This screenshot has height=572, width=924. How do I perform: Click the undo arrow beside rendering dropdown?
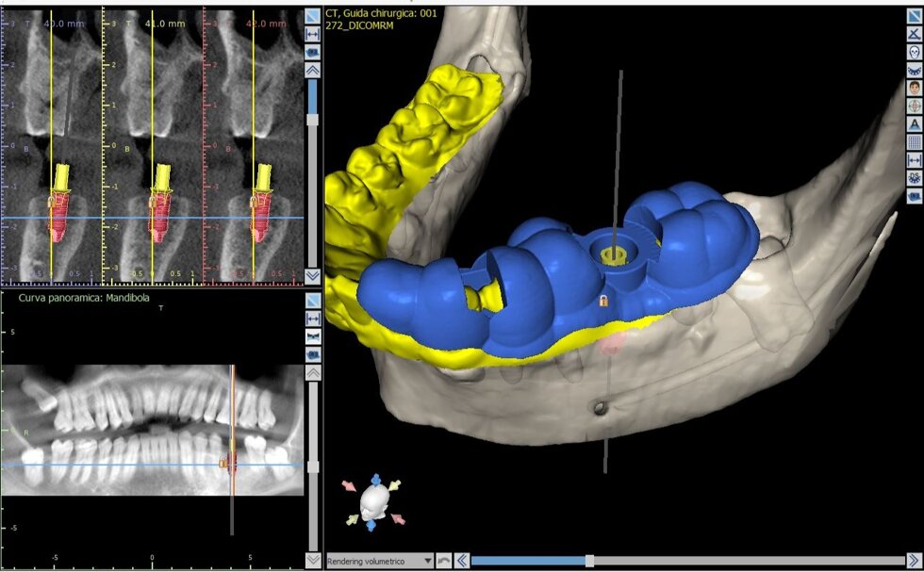444,562
